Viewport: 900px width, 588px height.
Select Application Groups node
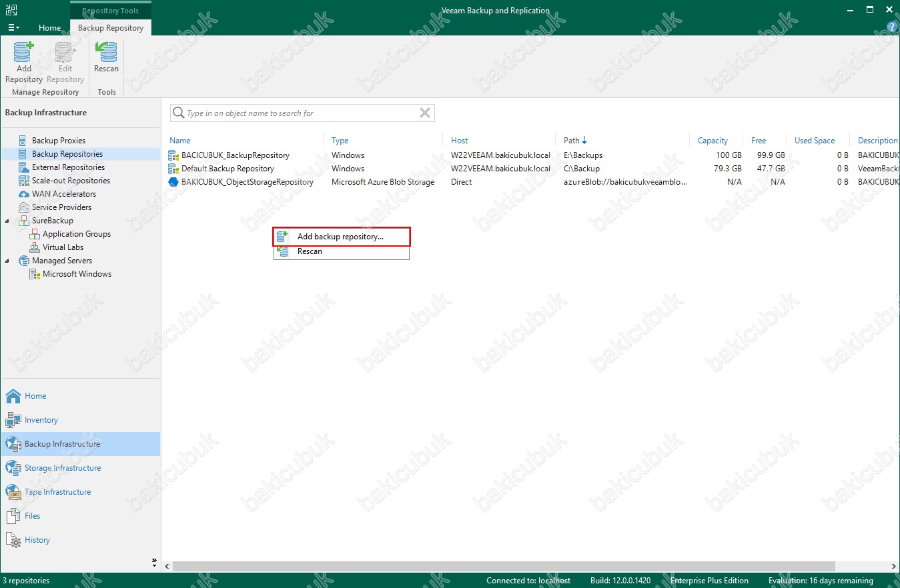click(x=77, y=234)
